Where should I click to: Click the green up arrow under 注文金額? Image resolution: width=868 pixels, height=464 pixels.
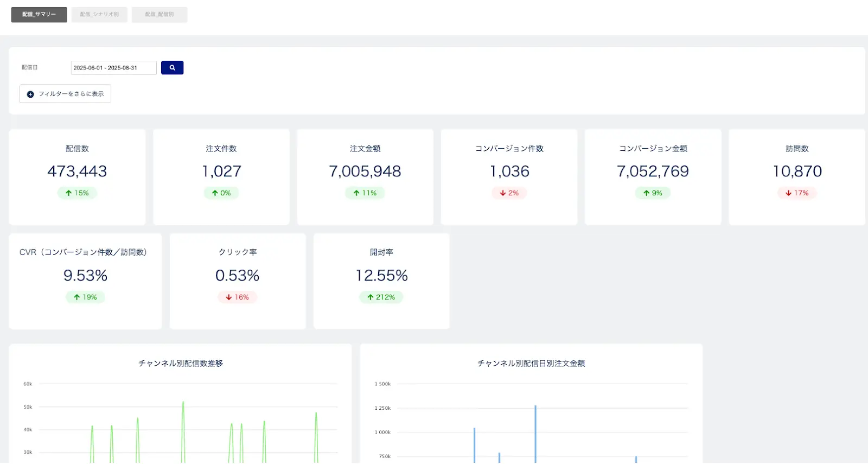356,193
